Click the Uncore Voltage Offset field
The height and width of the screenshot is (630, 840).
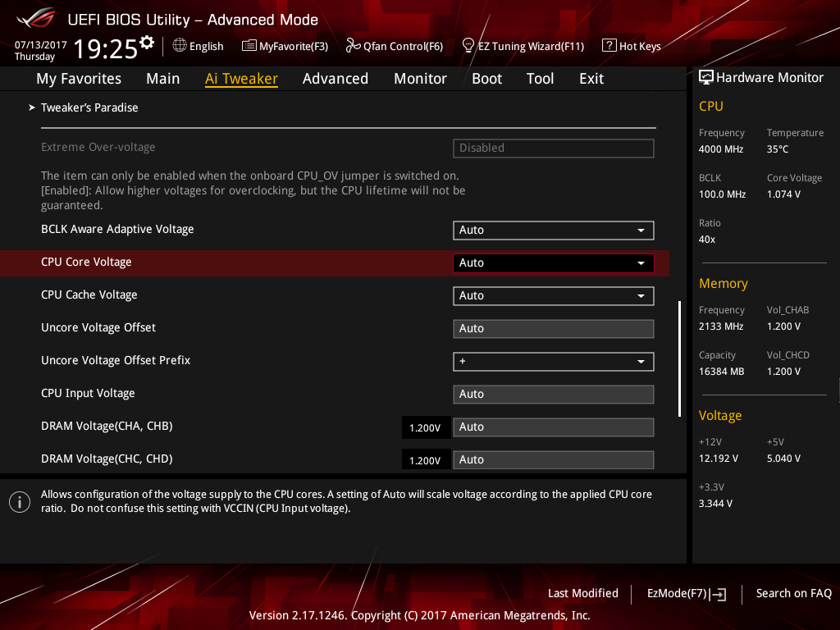pos(554,329)
